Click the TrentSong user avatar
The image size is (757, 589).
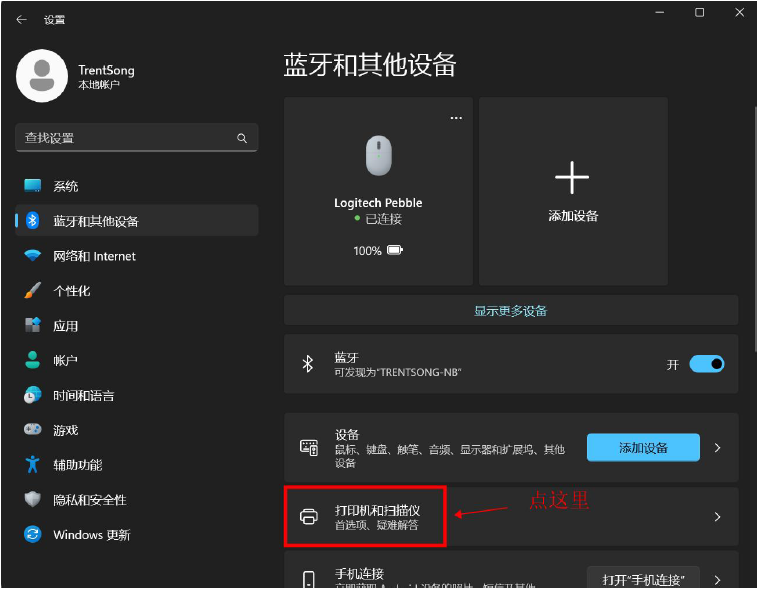coord(42,76)
